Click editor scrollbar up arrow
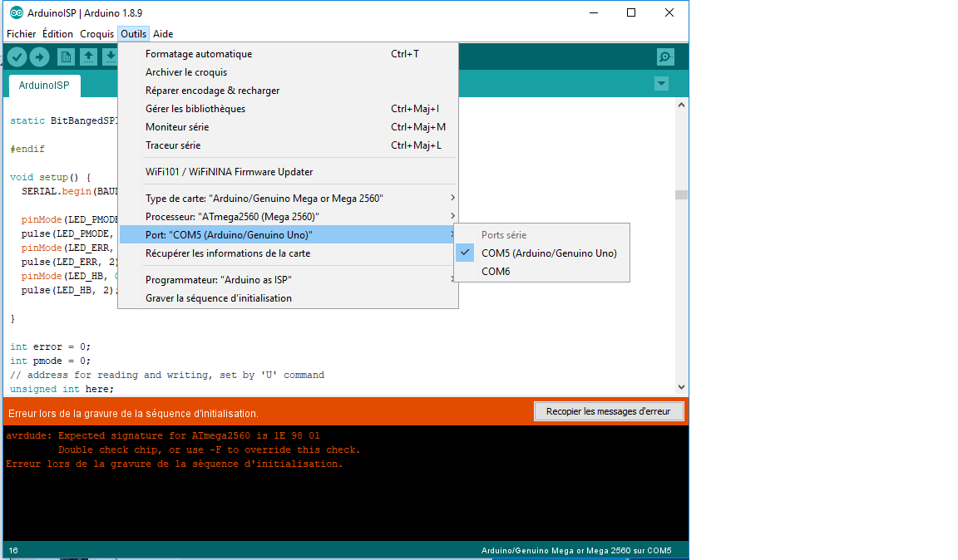The height and width of the screenshot is (560, 958). pos(681,105)
